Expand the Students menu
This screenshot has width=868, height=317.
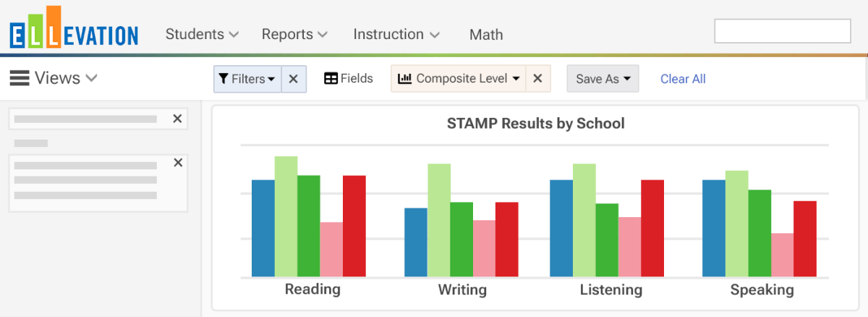pyautogui.click(x=202, y=34)
